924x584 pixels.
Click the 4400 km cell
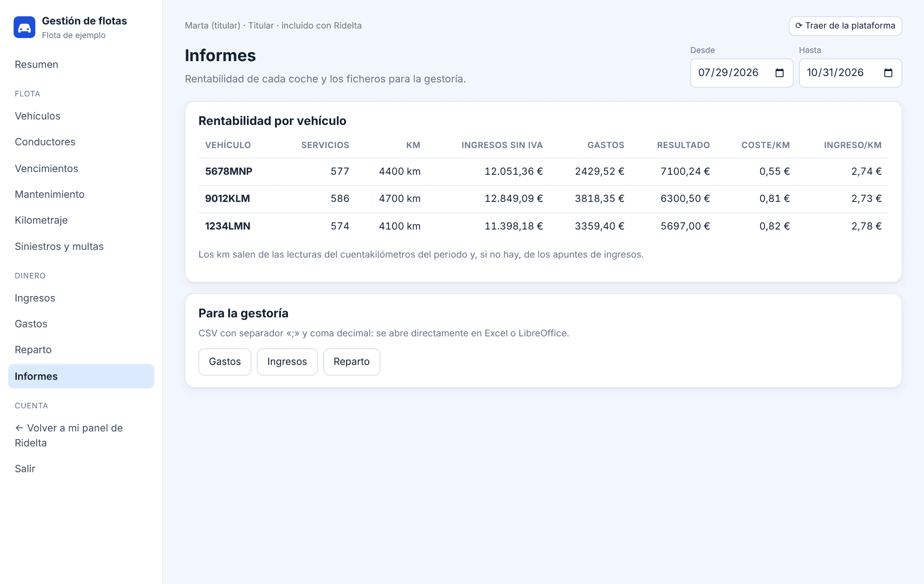[399, 172]
